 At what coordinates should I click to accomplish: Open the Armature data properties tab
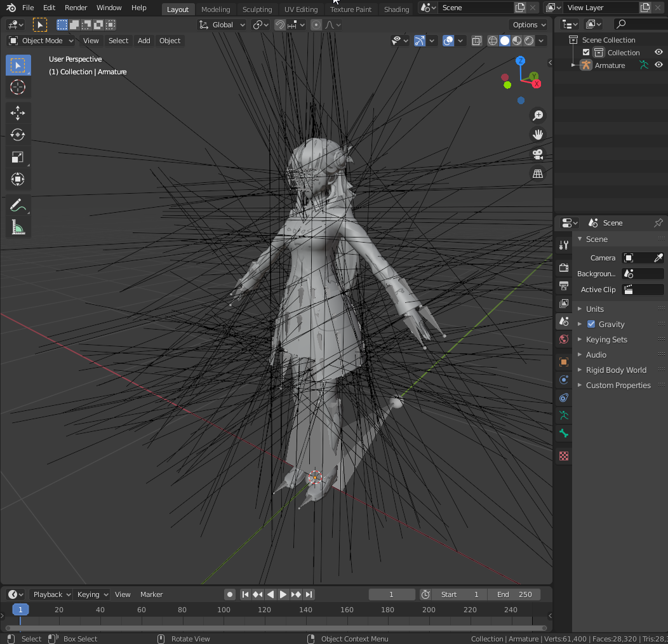coord(564,415)
